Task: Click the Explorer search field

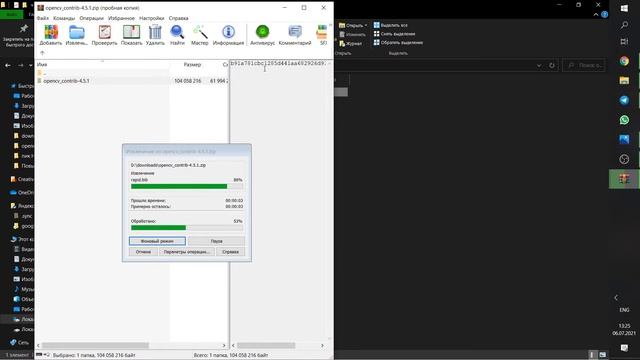Action: (x=584, y=65)
